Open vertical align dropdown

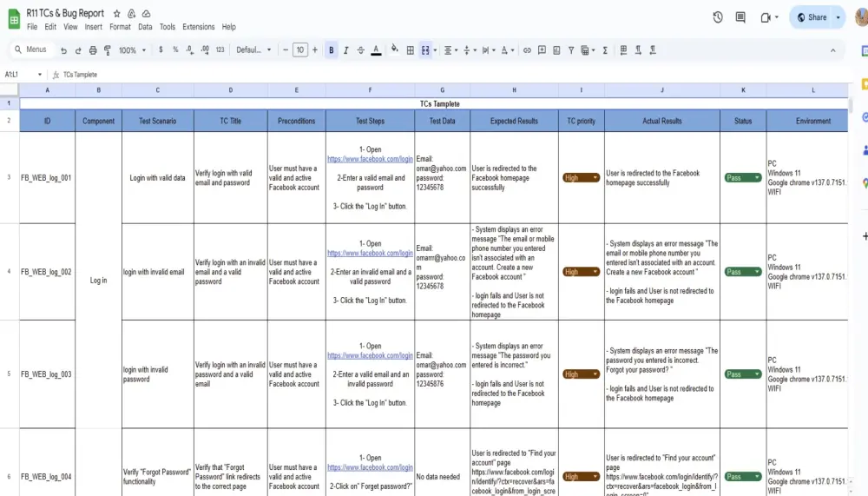470,50
